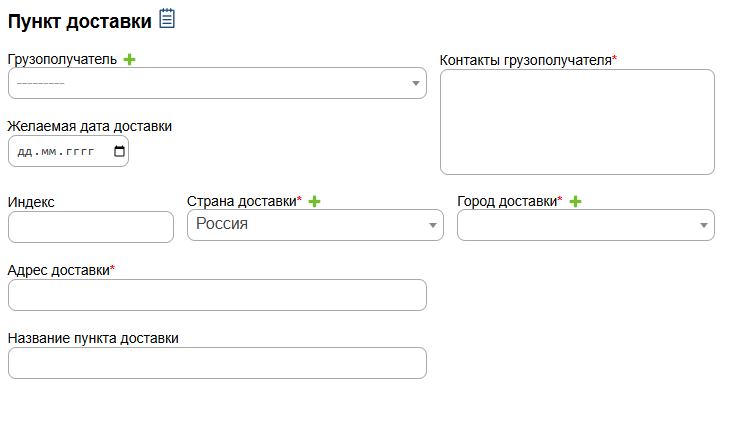734x430 pixels.
Task: Click the Желаемая дата доставки label text
Action: click(90, 127)
